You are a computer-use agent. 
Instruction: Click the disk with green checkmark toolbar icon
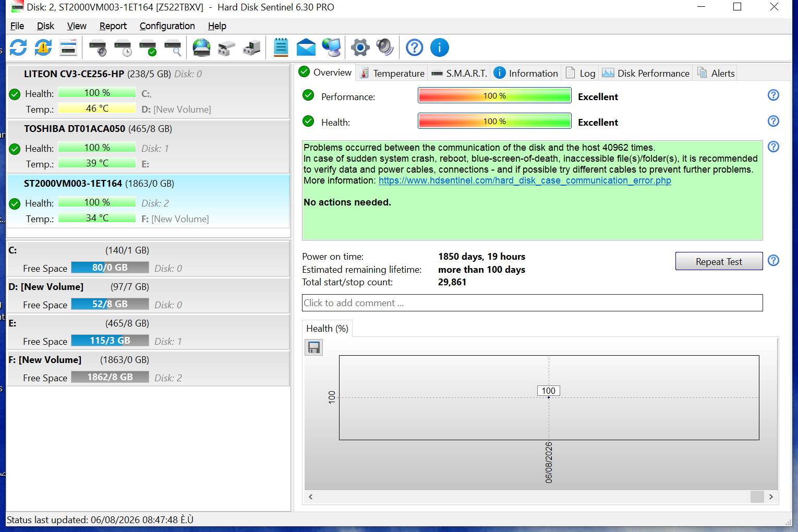pos(148,47)
